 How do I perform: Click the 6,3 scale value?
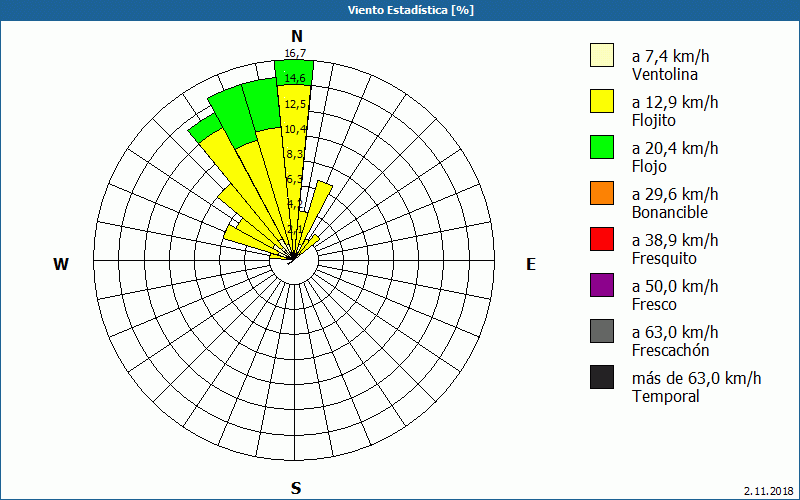coord(295,179)
